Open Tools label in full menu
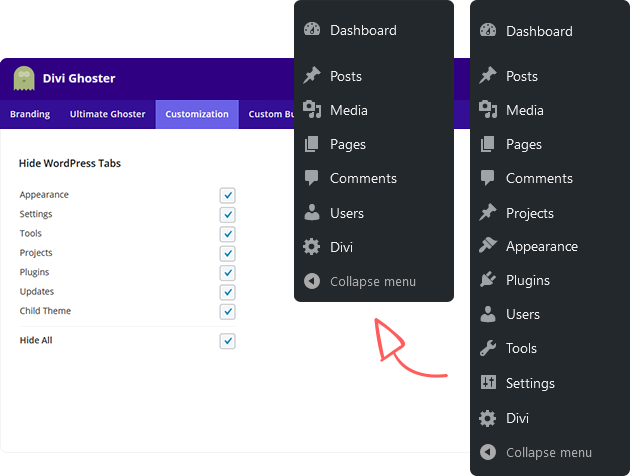The width and height of the screenshot is (630, 476). click(x=521, y=348)
